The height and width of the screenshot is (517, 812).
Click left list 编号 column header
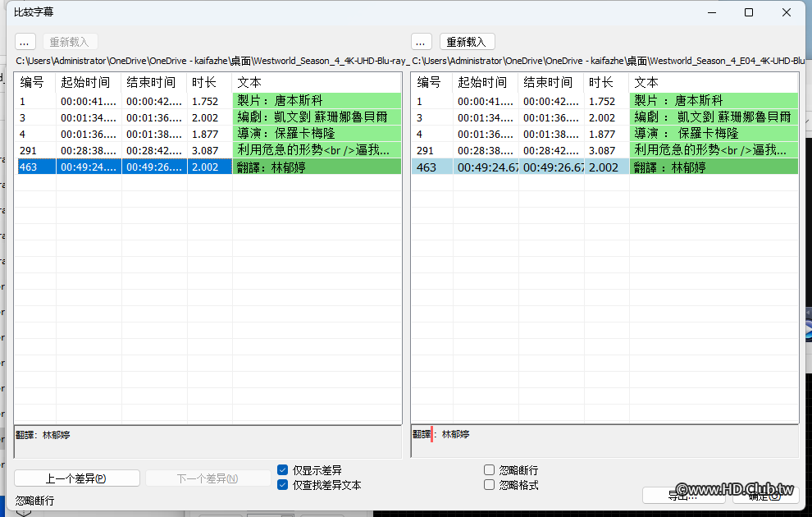35,82
